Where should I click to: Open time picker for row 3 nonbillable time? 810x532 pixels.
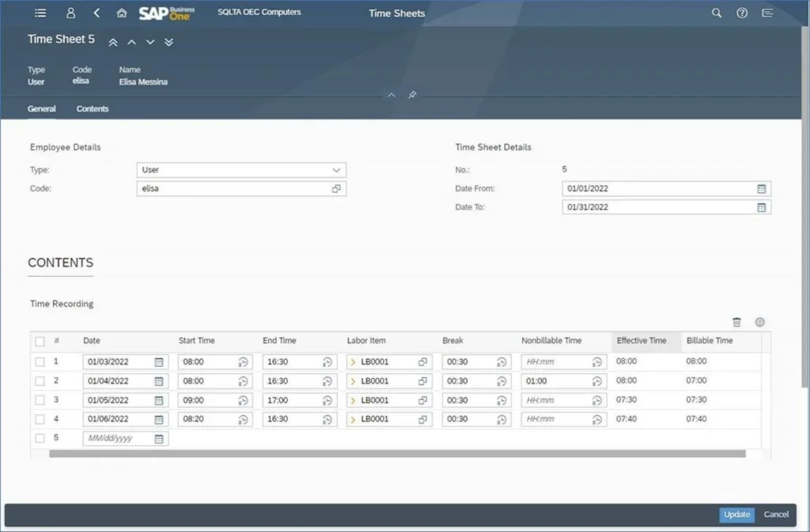coord(596,401)
